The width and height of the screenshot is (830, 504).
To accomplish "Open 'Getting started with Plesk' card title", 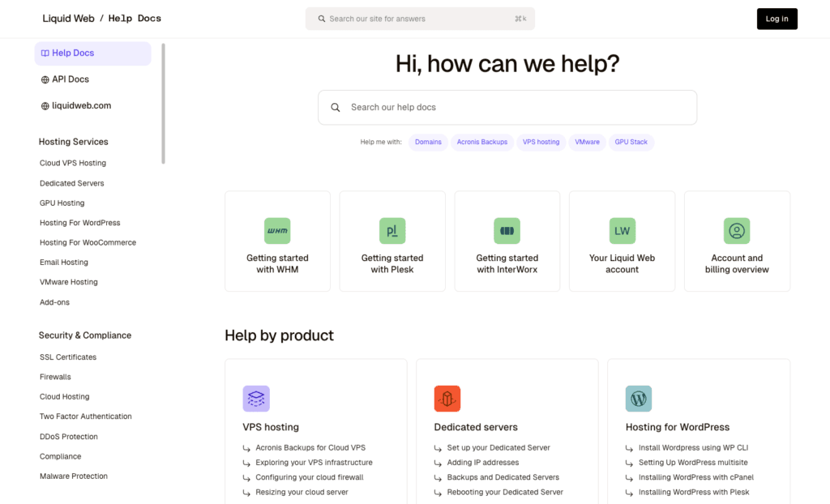I will tap(392, 263).
